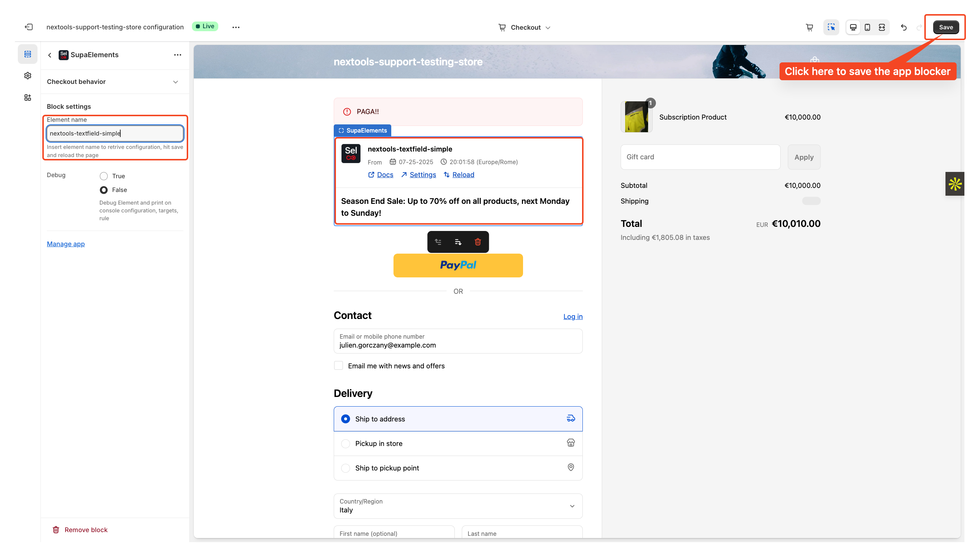Click the Gift card input field

pyautogui.click(x=700, y=157)
